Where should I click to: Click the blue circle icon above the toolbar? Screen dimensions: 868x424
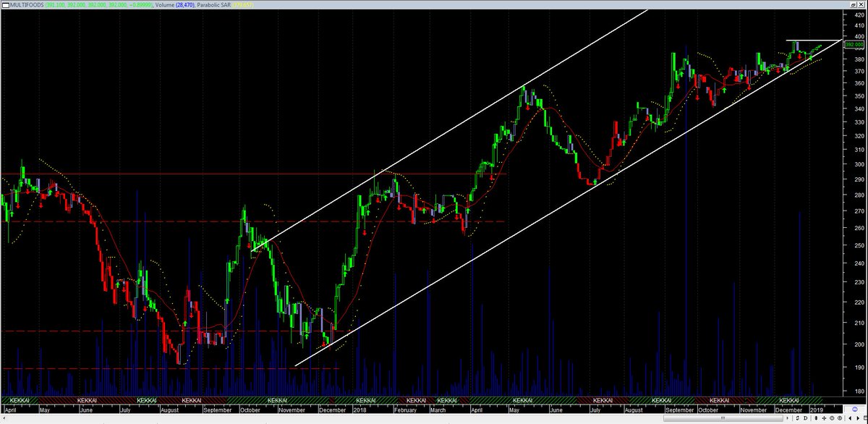point(854,409)
